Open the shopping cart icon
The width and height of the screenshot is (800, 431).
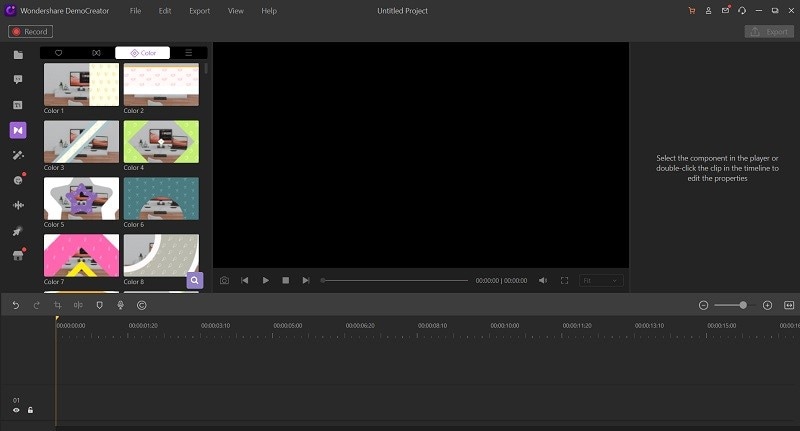pos(692,11)
